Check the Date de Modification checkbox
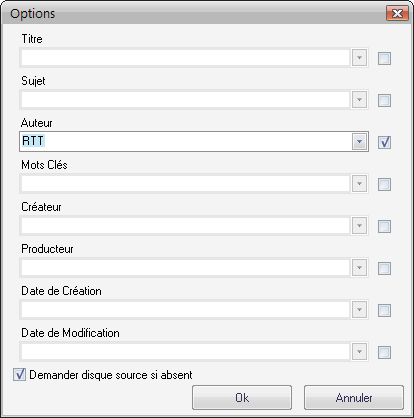The width and height of the screenshot is (414, 418). [384, 352]
